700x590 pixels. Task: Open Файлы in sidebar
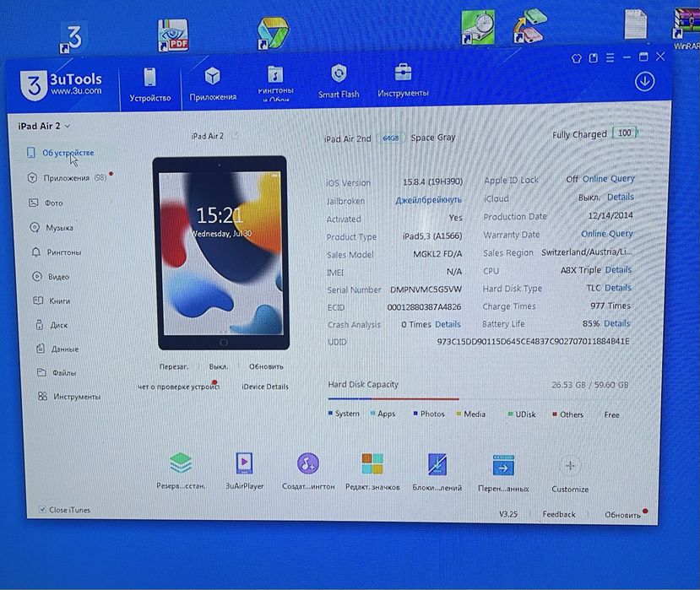57,373
